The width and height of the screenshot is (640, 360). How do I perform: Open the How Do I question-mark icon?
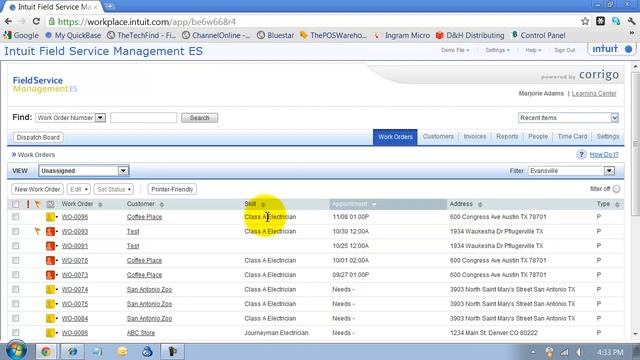point(581,154)
